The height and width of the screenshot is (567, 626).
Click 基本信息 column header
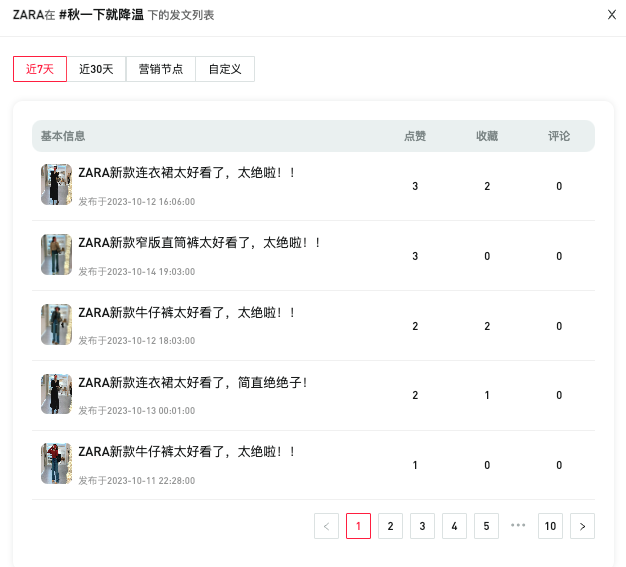point(63,136)
